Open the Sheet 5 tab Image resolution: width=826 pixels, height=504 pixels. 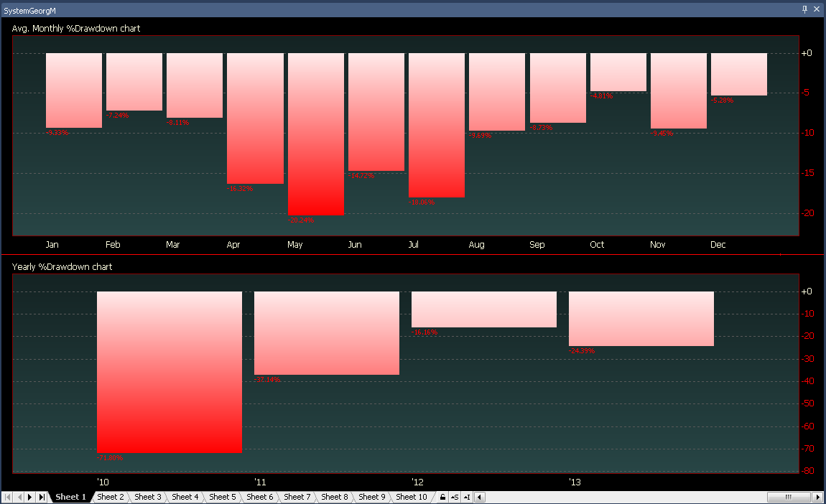pos(223,497)
